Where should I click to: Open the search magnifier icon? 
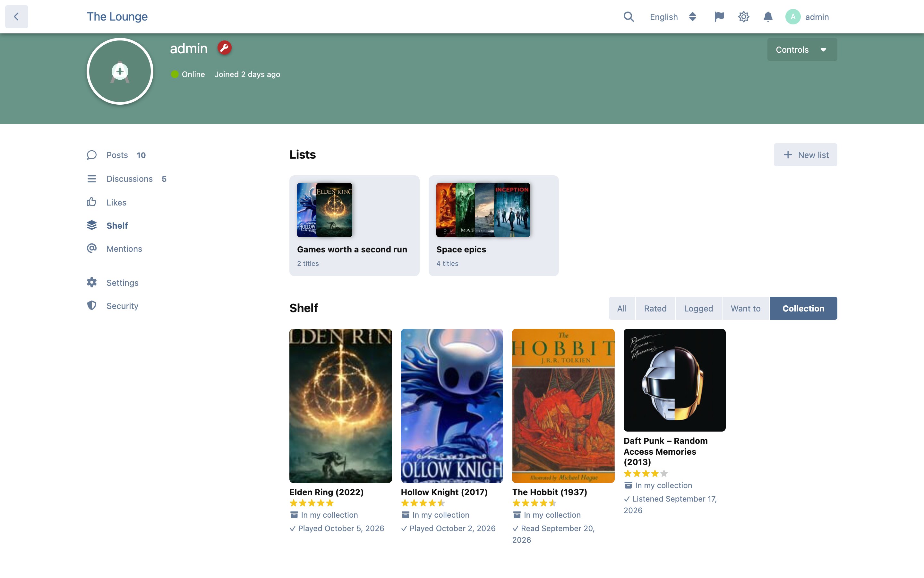[629, 17]
